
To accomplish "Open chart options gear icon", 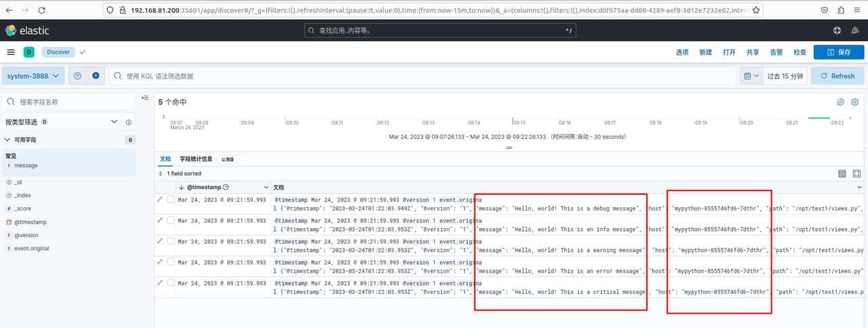I will 855,102.
